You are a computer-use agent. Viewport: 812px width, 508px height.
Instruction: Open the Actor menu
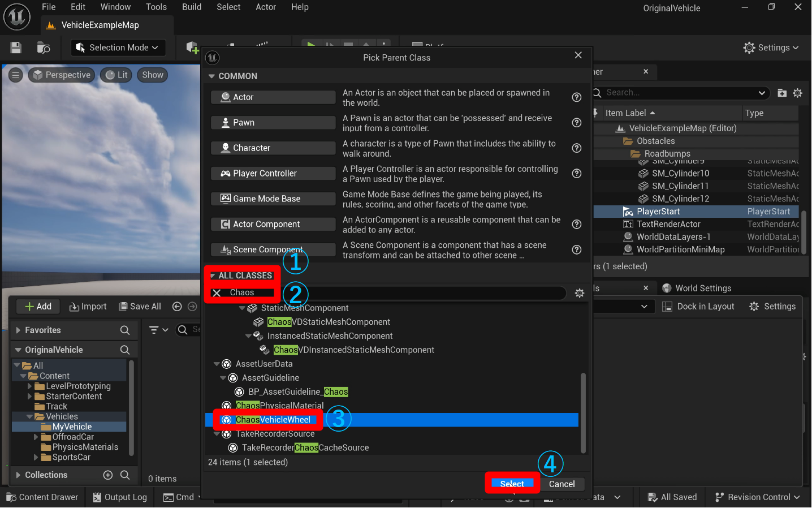point(266,7)
